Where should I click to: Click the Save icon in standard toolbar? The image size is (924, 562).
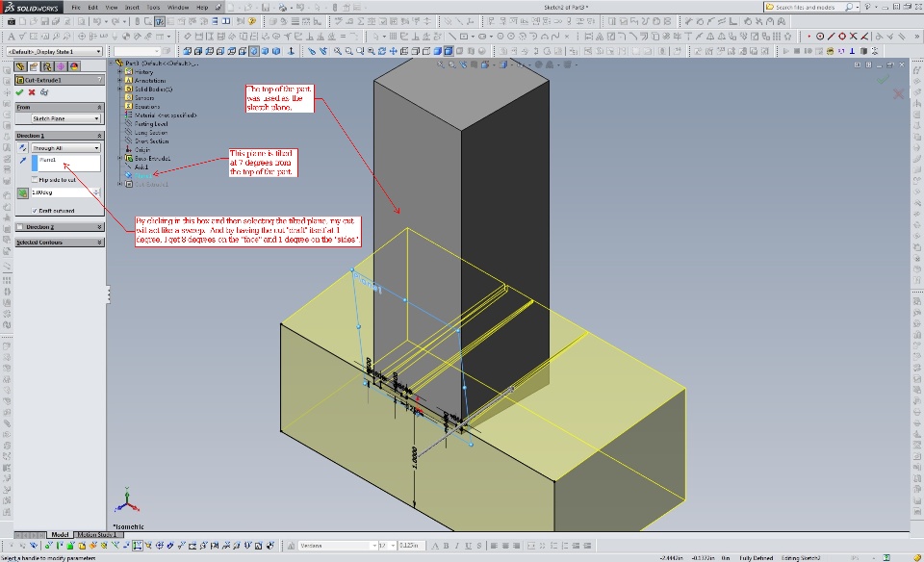44,22
